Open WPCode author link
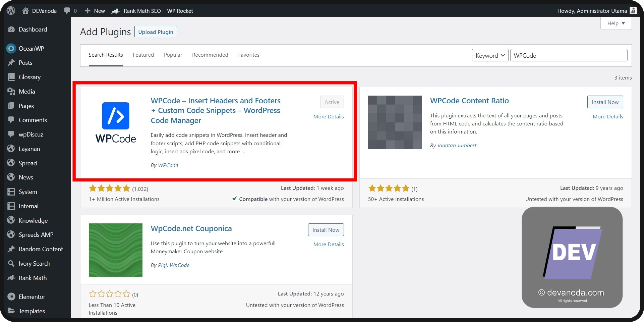Image resolution: width=644 pixels, height=322 pixels. pos(168,165)
